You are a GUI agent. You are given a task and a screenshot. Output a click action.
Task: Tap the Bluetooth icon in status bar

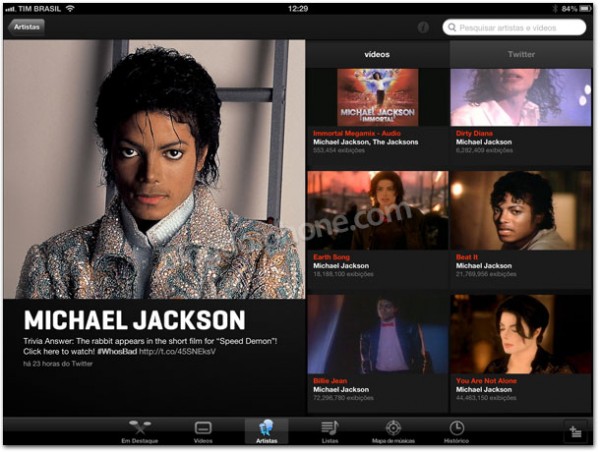click(555, 8)
